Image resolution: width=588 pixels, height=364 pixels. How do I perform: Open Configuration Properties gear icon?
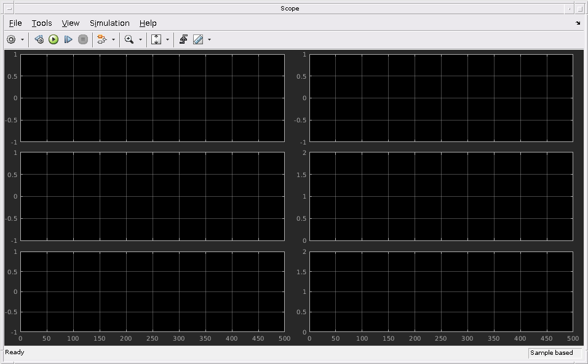click(x=11, y=39)
